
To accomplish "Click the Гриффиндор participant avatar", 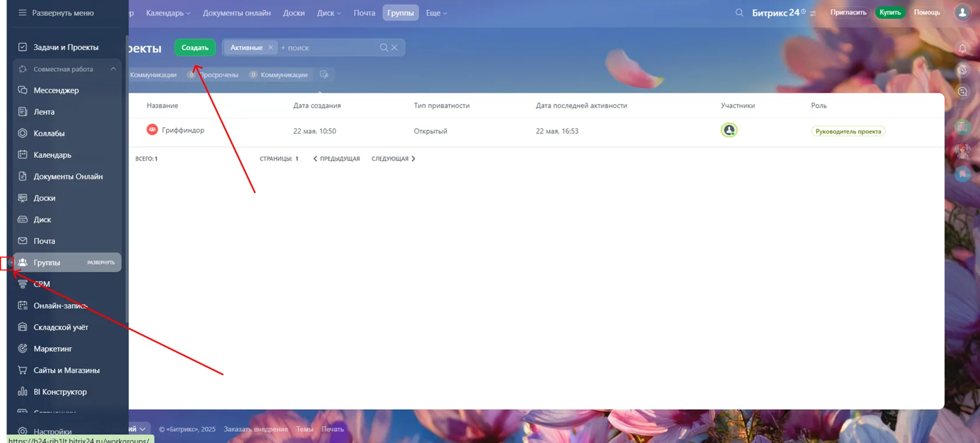I will 729,130.
